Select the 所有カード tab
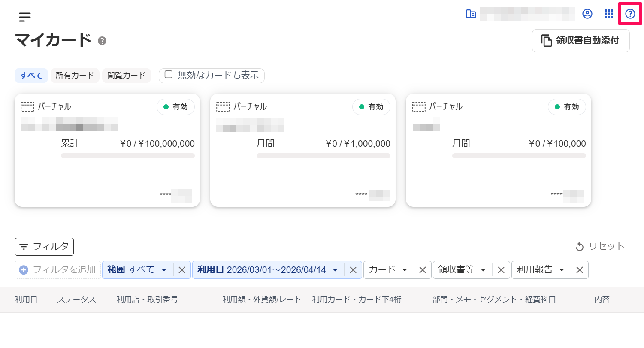 tap(75, 76)
